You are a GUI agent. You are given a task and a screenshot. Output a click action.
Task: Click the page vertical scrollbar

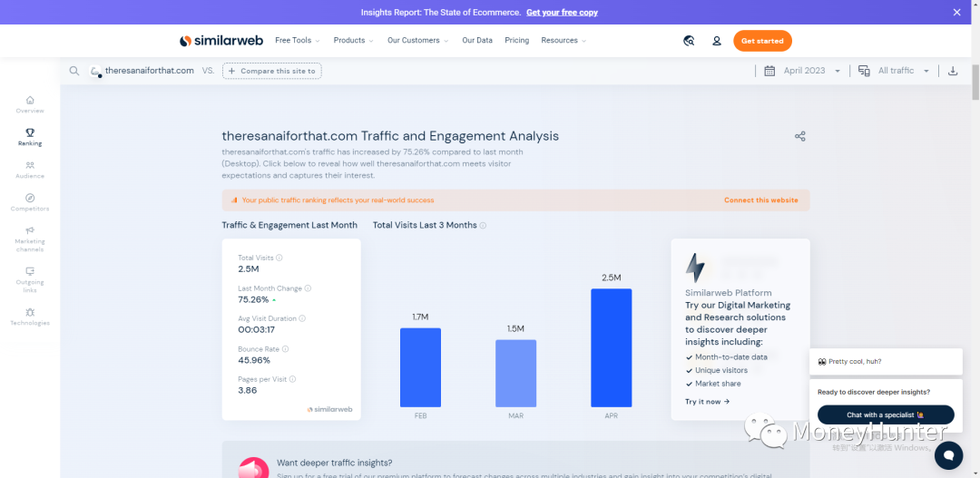[975, 82]
